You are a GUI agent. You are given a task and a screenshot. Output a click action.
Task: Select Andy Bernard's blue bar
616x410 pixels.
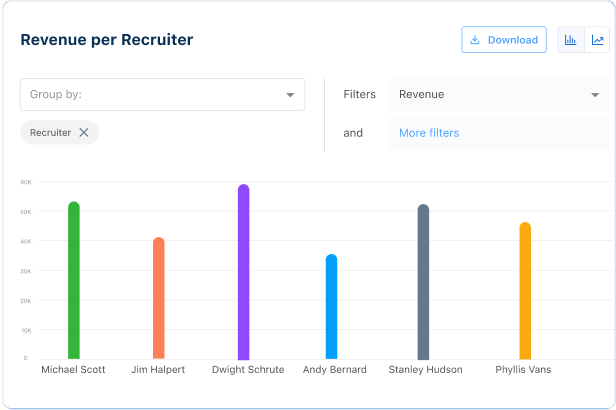coord(331,307)
